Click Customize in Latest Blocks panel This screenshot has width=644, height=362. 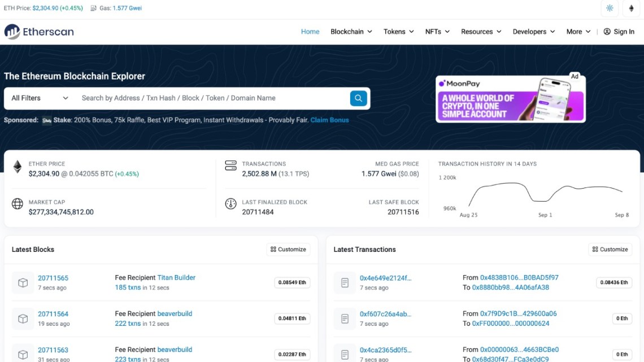coord(288,249)
